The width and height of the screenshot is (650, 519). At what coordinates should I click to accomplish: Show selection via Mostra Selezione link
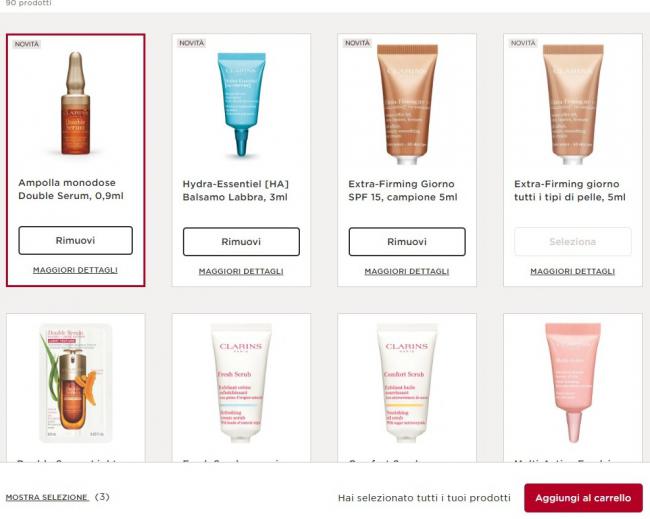(47, 497)
